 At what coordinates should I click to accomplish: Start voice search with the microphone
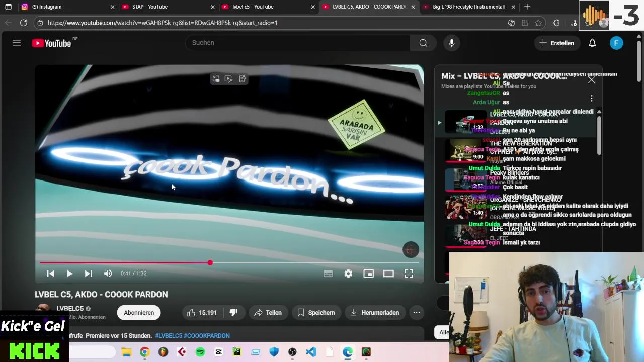tap(452, 43)
